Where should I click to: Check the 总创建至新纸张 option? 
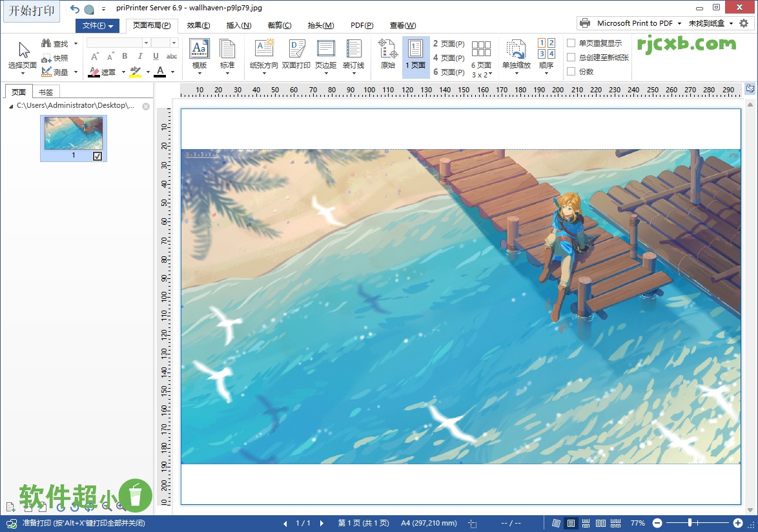pyautogui.click(x=571, y=58)
